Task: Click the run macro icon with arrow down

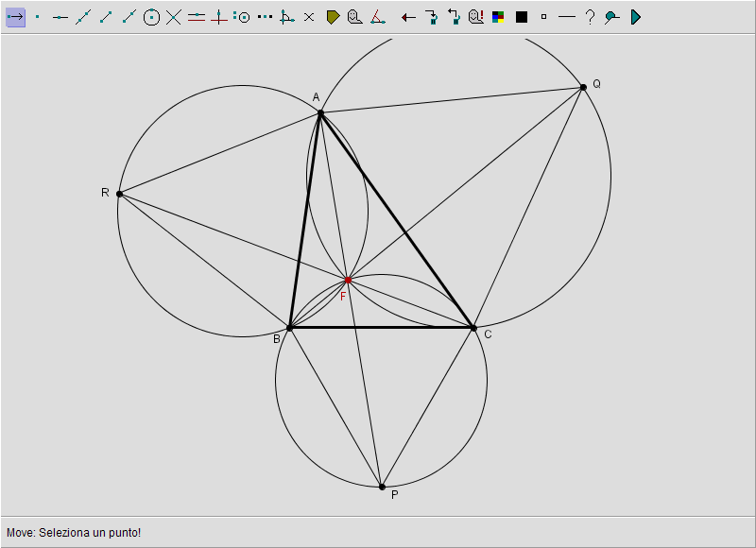Action: click(x=432, y=17)
